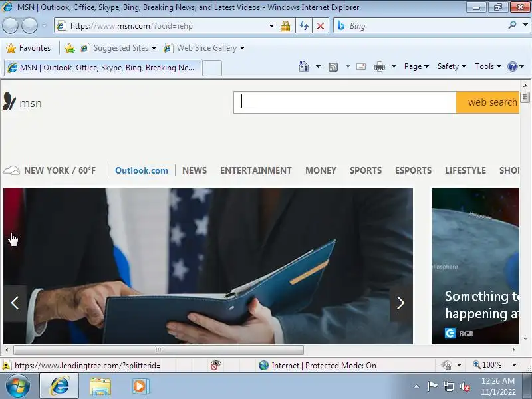
Task: Show next slide with right arrow
Action: tap(401, 303)
